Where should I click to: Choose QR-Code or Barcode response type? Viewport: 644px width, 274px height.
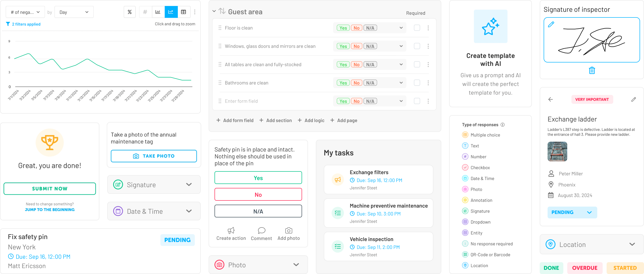click(490, 255)
